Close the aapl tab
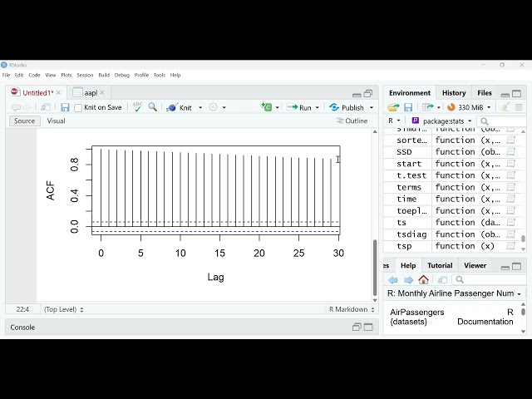Screen dimensions: 532x399 click(102, 92)
